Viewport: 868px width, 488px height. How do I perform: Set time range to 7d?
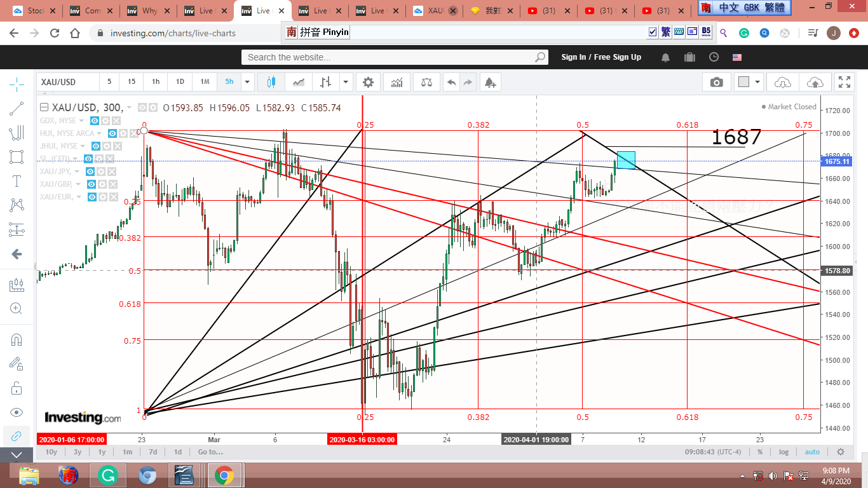click(x=153, y=452)
